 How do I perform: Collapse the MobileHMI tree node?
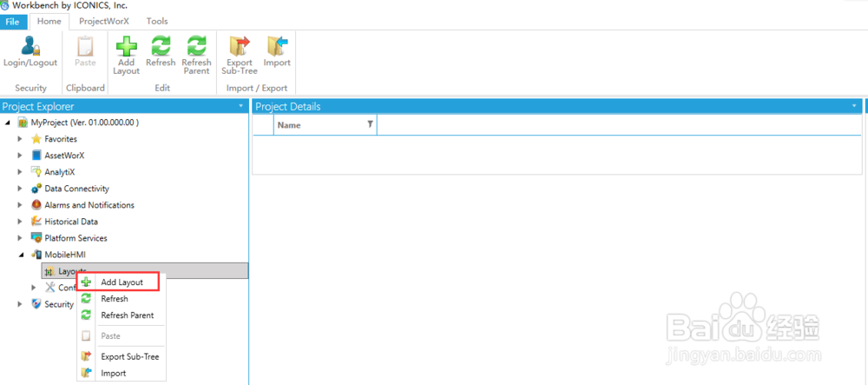pos(20,256)
